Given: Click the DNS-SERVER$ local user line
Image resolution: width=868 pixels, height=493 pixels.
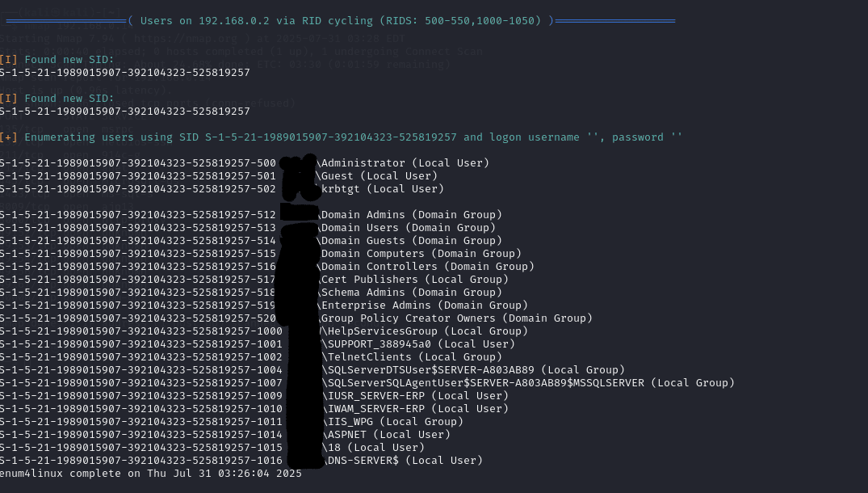Looking at the screenshot, I should (402, 461).
